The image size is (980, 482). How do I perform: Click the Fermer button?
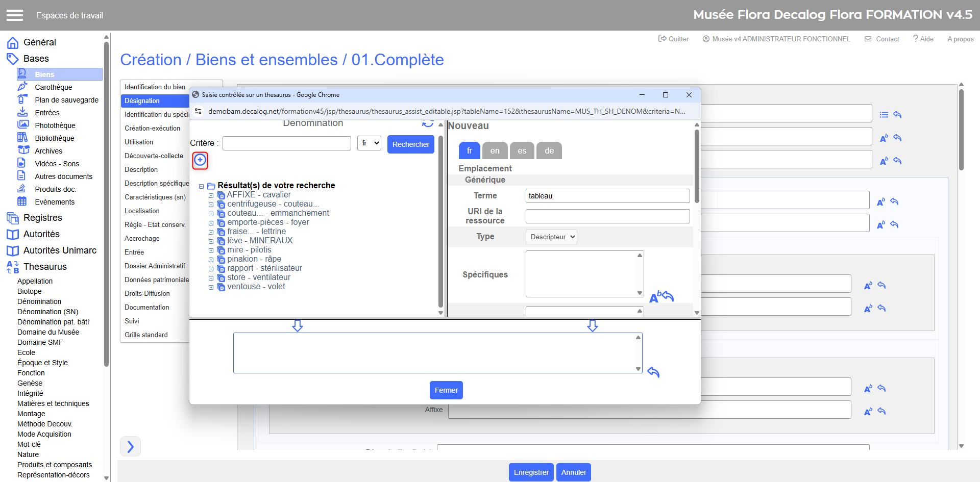[446, 390]
